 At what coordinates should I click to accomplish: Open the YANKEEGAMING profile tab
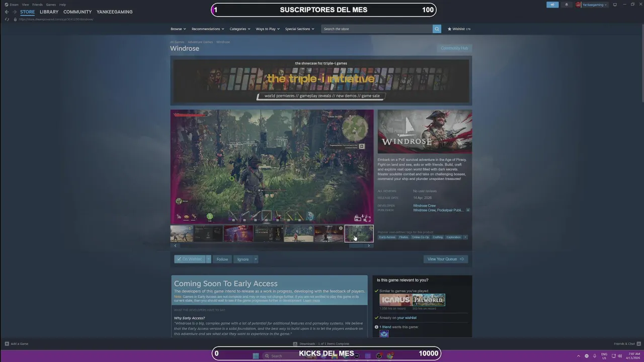click(x=115, y=12)
